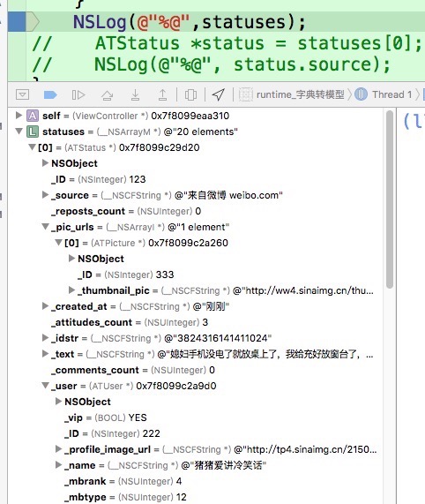Expand NSObject under ATPicture
Screen dimensions: 425x504
tap(72, 258)
